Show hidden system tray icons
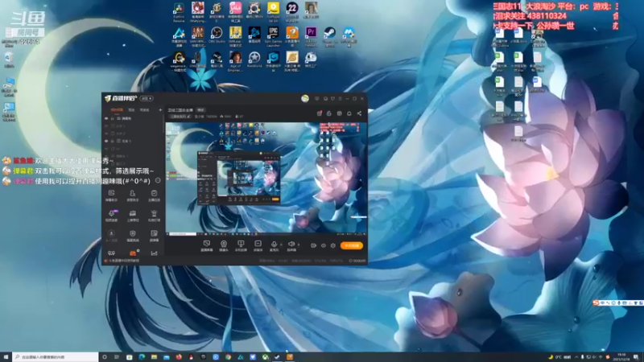This screenshot has width=644, height=362. pyautogui.click(x=576, y=357)
